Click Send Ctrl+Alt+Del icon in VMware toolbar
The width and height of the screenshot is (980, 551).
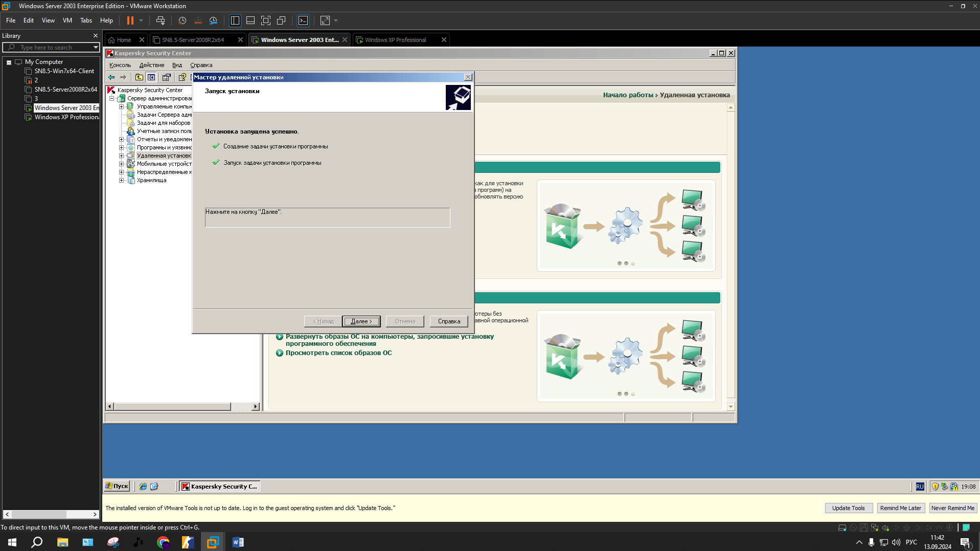(x=161, y=20)
